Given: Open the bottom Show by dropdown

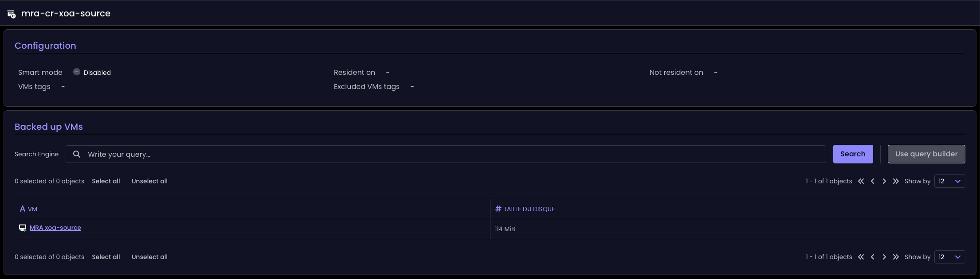Looking at the screenshot, I should tap(949, 257).
